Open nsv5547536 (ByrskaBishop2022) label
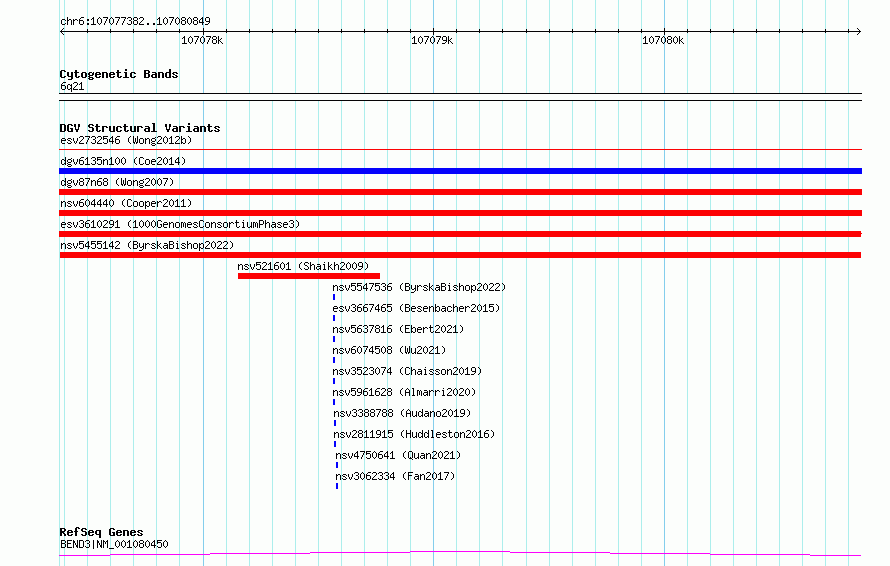This screenshot has width=890, height=566. pos(419,287)
